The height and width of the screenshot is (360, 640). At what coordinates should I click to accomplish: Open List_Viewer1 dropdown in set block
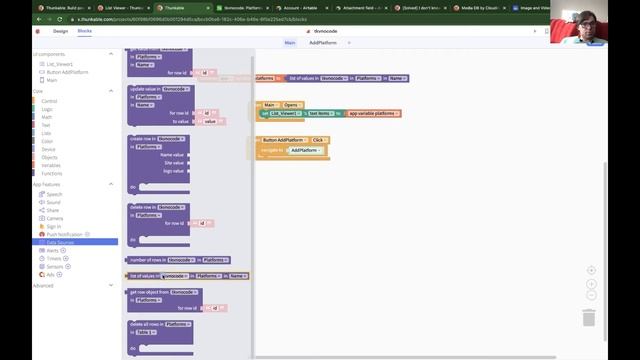(x=285, y=113)
